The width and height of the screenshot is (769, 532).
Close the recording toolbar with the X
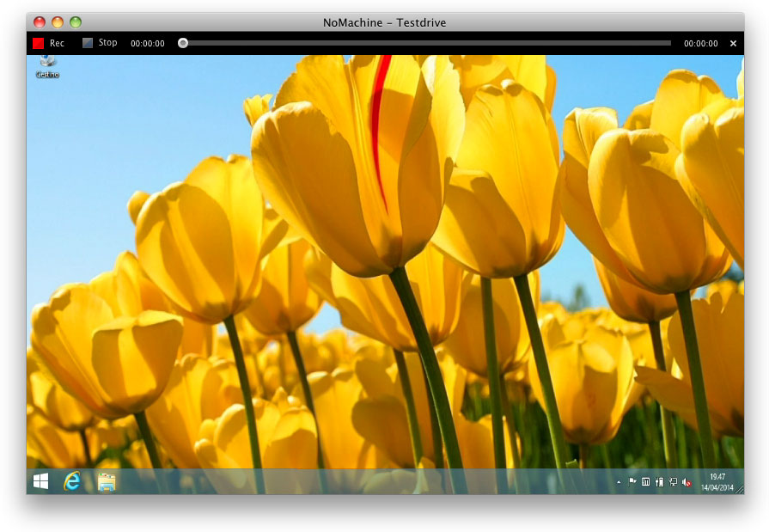tap(733, 43)
